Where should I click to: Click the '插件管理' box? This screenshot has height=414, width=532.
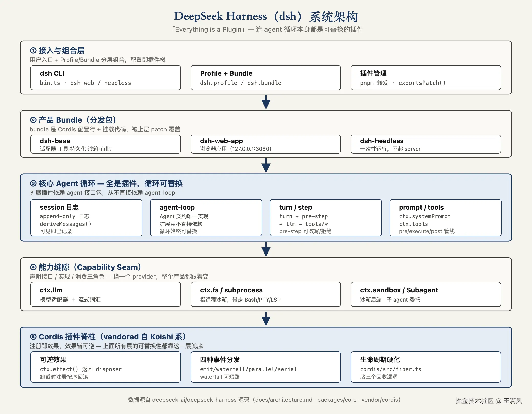pyautogui.click(x=426, y=78)
